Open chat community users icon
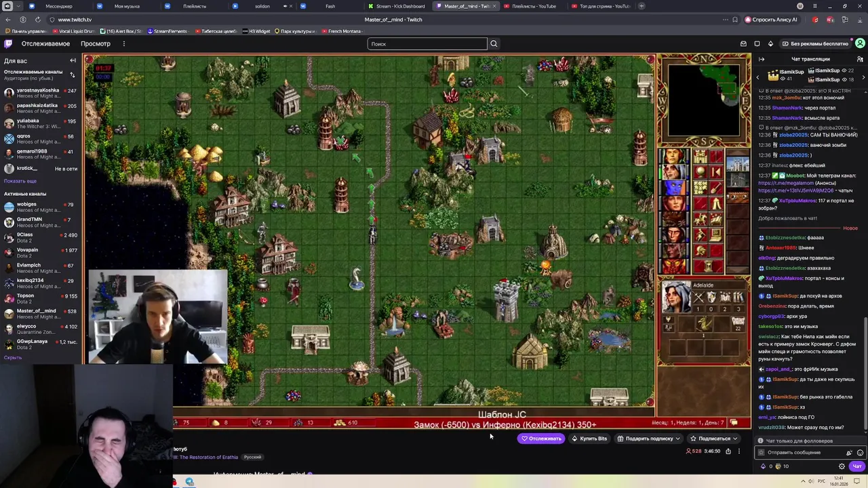The height and width of the screenshot is (488, 868). click(x=860, y=59)
